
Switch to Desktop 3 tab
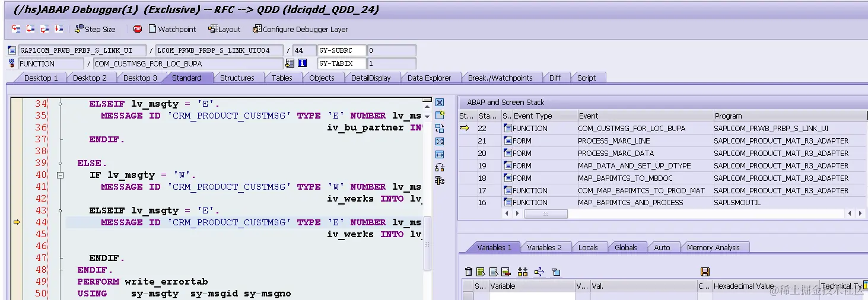[x=140, y=78]
